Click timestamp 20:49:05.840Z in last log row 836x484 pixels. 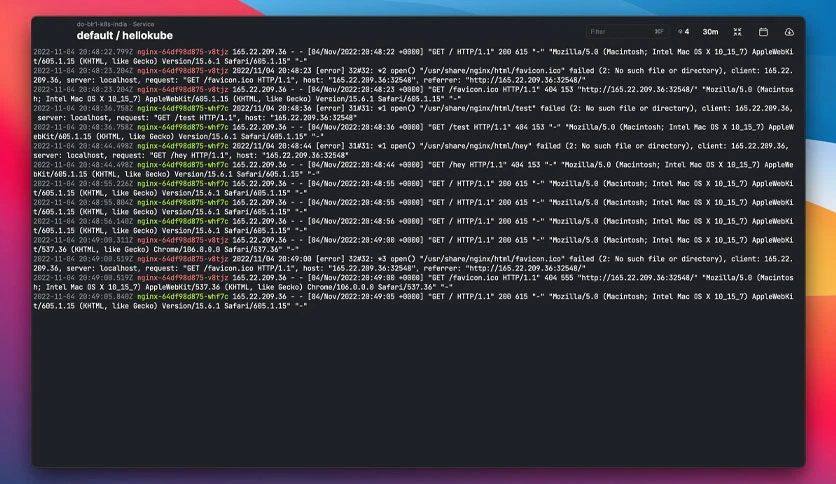tap(83, 296)
